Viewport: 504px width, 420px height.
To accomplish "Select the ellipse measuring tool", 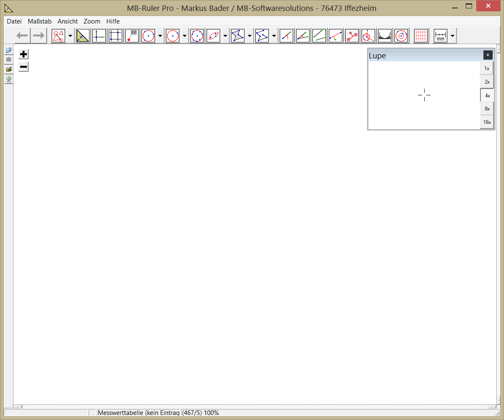I will [213, 36].
